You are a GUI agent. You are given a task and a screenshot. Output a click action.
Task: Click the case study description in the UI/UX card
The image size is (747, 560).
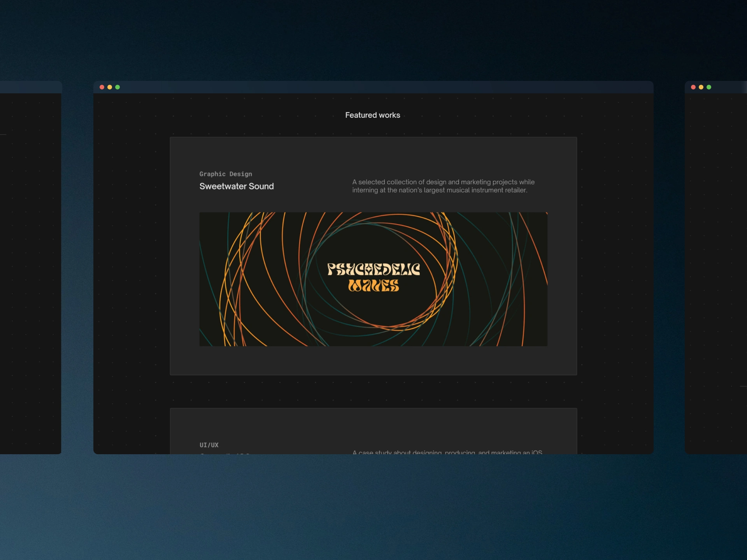click(447, 452)
